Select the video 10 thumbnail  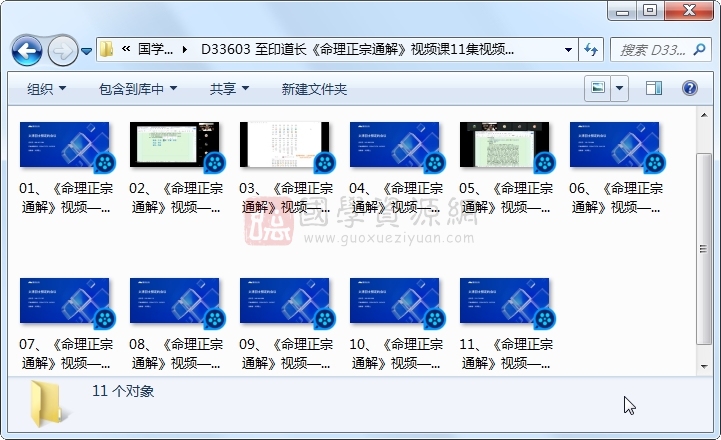click(x=394, y=301)
